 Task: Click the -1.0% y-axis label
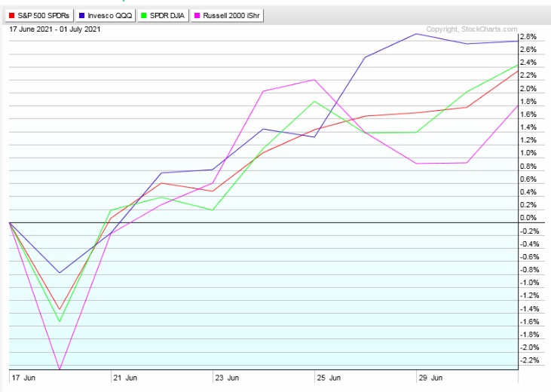coord(530,283)
